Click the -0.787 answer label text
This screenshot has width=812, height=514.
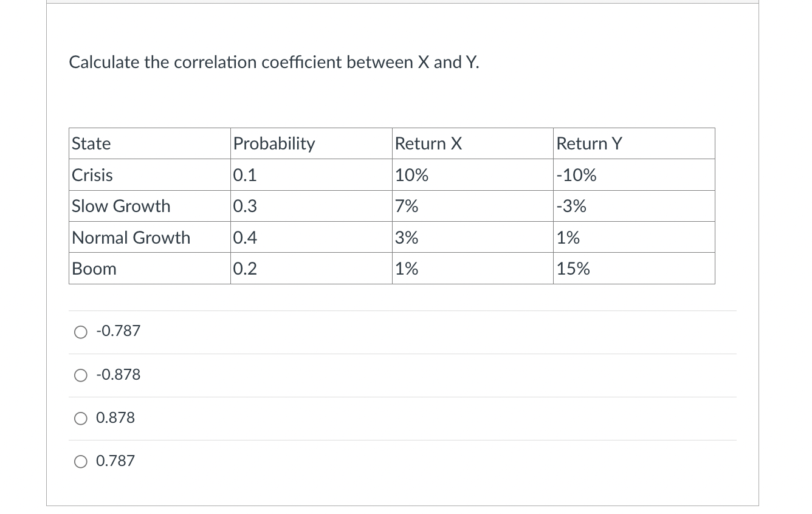tap(119, 331)
